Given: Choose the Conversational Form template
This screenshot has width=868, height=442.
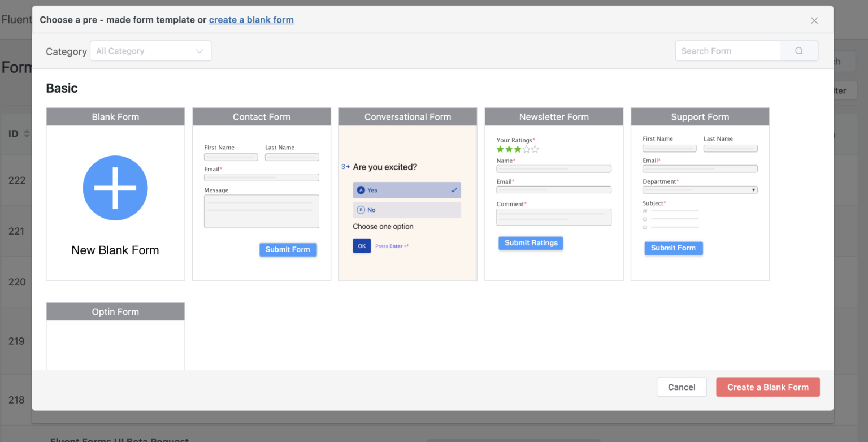Looking at the screenshot, I should click(407, 117).
